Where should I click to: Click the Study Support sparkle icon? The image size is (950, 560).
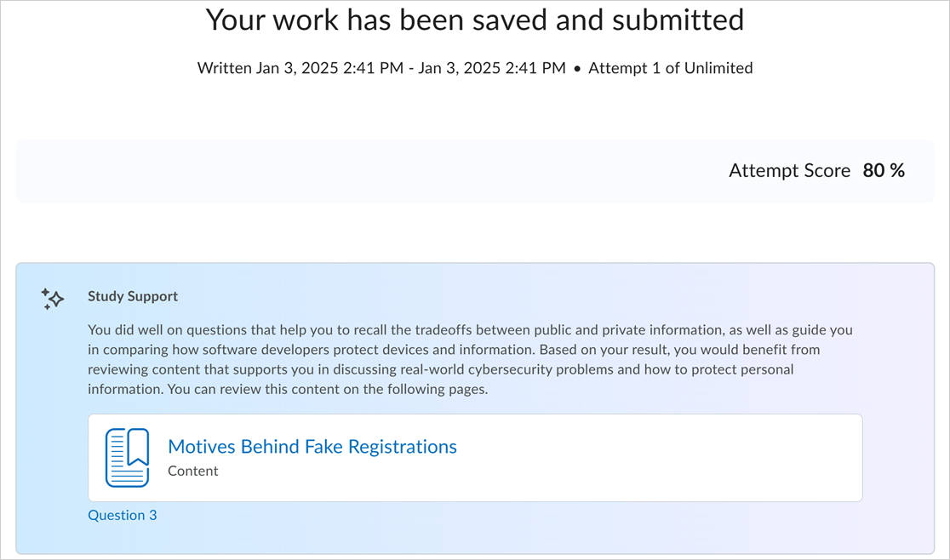click(52, 299)
